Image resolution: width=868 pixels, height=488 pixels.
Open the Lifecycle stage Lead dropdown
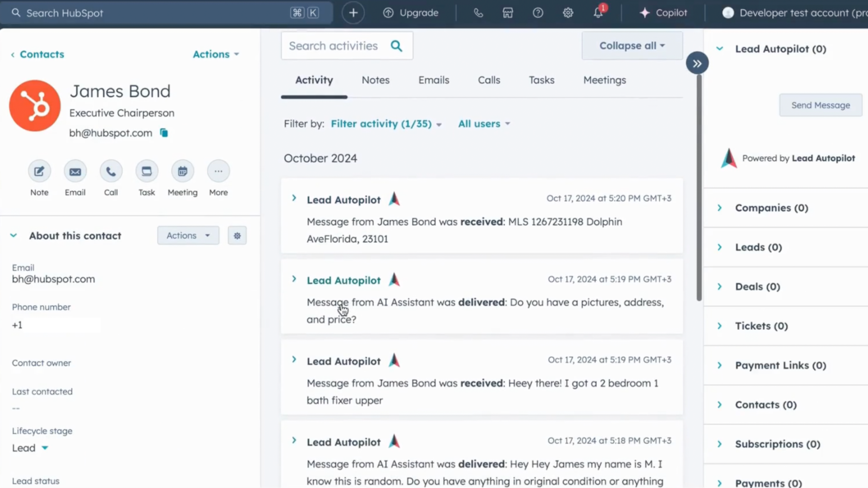[30, 448]
